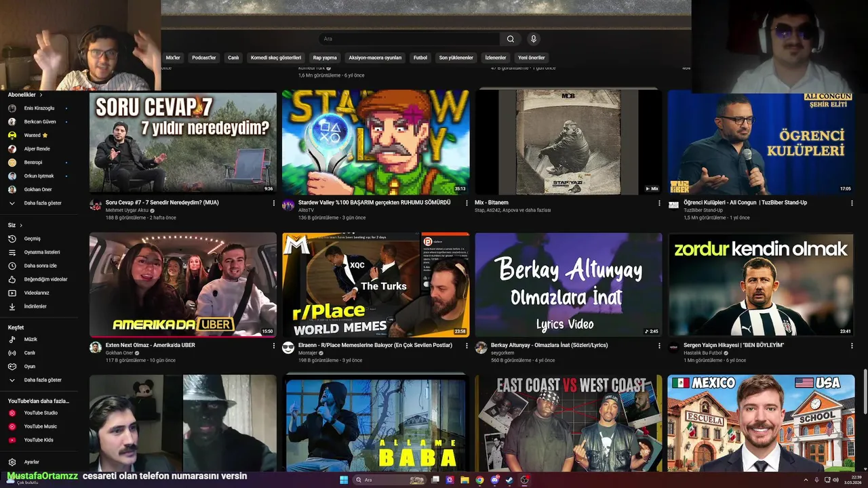Open Discord from the taskbar
Viewport: 868px width, 488px height.
(494, 480)
